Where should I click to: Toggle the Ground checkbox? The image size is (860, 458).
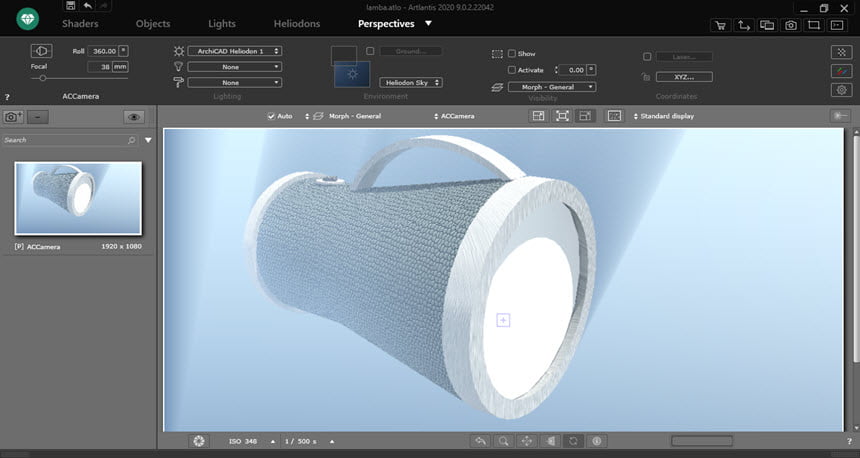point(370,51)
